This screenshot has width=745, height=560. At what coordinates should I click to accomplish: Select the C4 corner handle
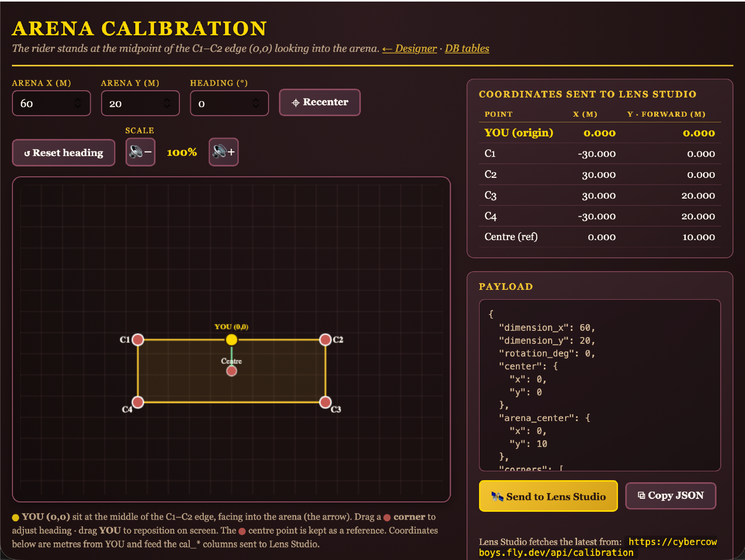[138, 402]
